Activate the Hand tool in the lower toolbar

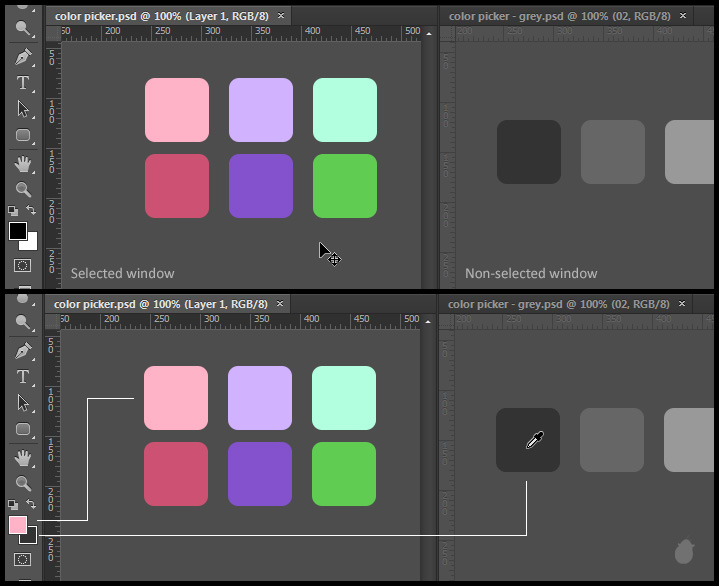[x=22, y=458]
